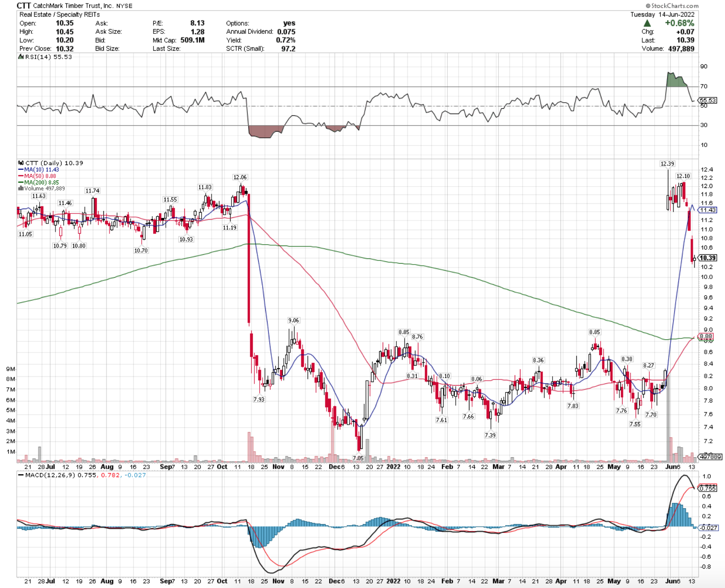Click the candlestick icon beside CTT (Daily)
Viewport: 725px width, 588px height.
coord(21,163)
